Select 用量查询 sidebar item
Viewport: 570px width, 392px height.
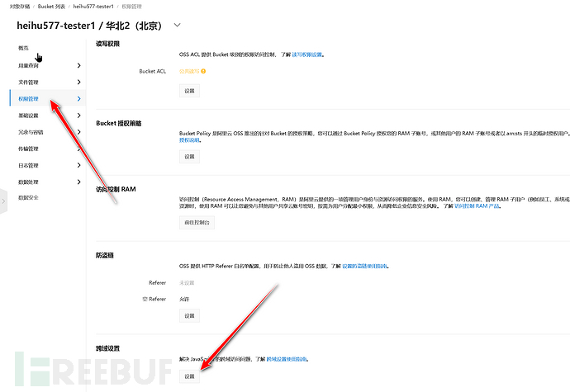[x=28, y=65]
